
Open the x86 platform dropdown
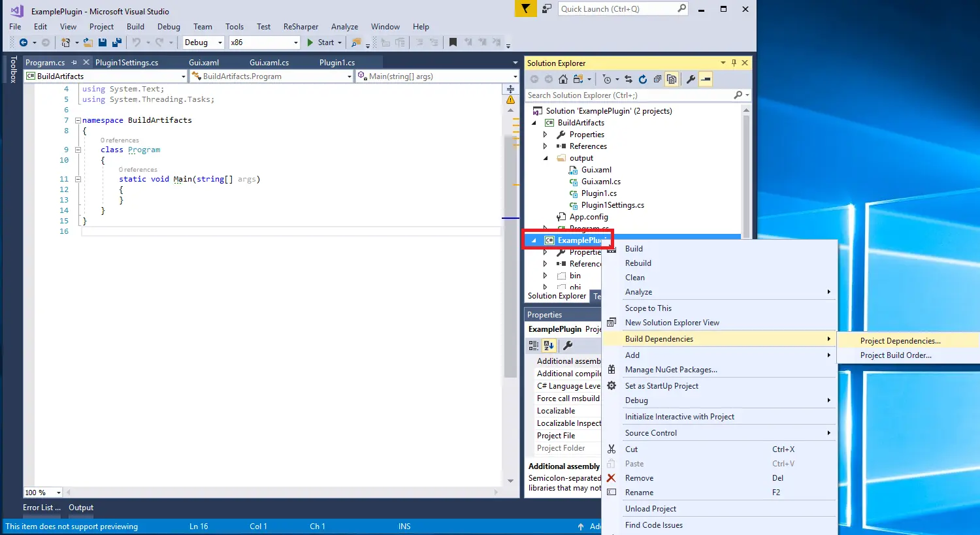coord(264,42)
